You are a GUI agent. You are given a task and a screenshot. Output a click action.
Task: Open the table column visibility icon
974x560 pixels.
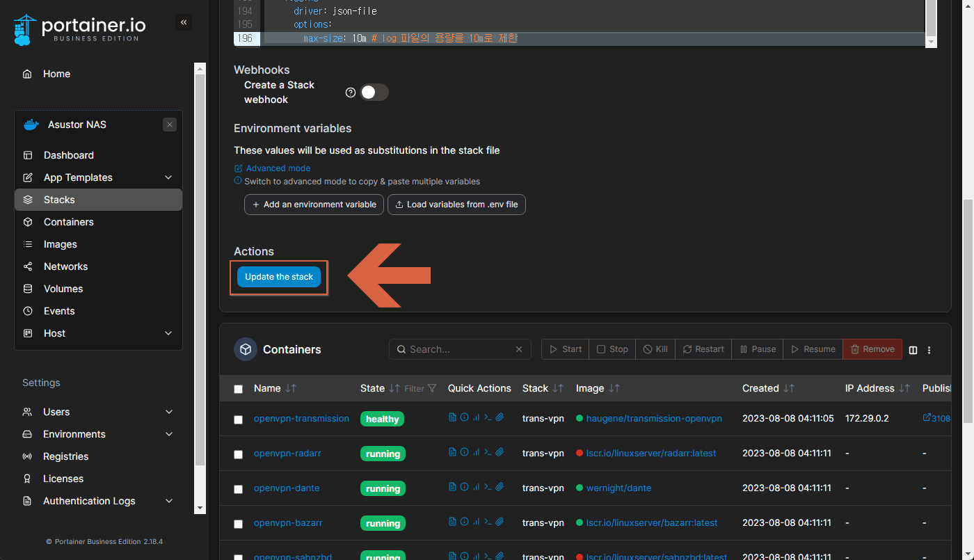pyautogui.click(x=913, y=350)
